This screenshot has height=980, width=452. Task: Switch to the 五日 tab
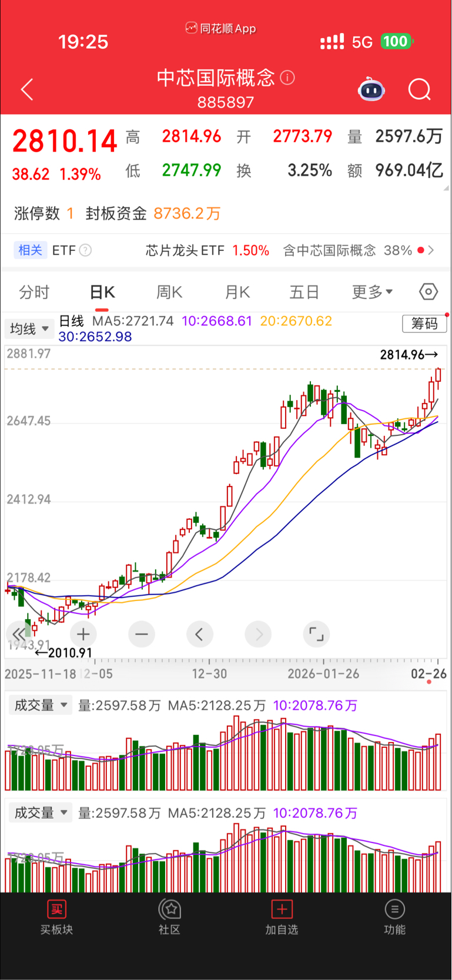(304, 292)
